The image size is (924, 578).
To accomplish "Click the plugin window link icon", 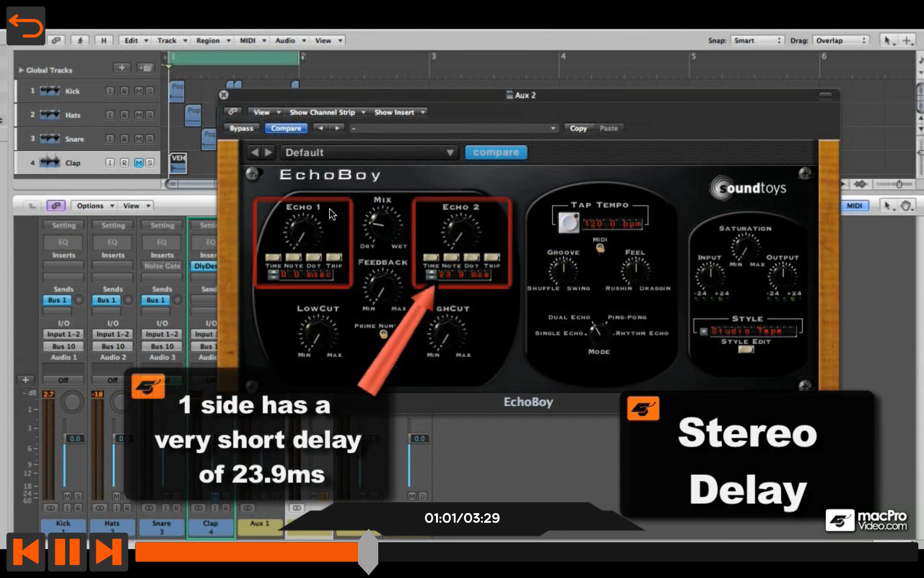I will (233, 112).
